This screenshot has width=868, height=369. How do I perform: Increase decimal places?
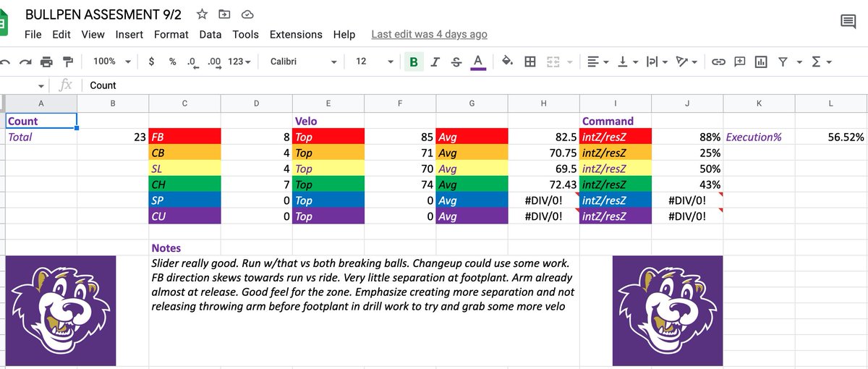point(214,62)
